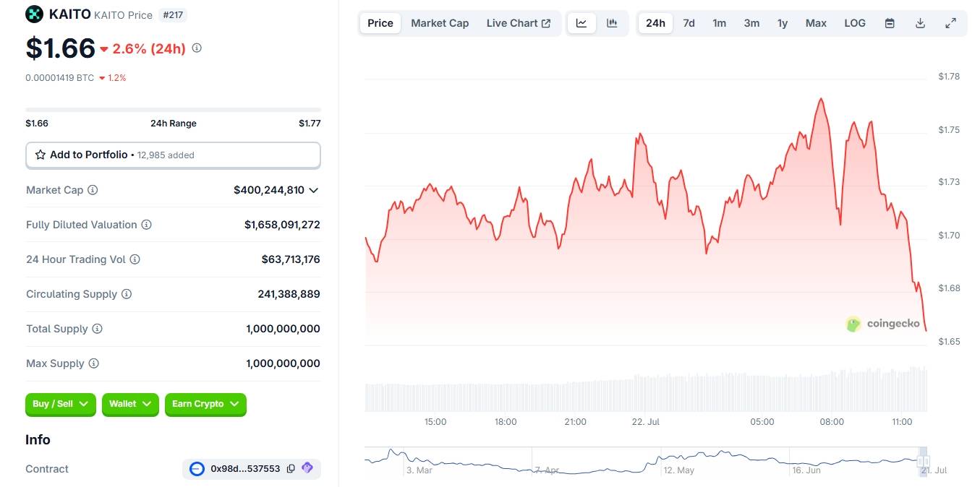
Task: Open the Market Cap info tooltip icon
Action: coord(93,190)
